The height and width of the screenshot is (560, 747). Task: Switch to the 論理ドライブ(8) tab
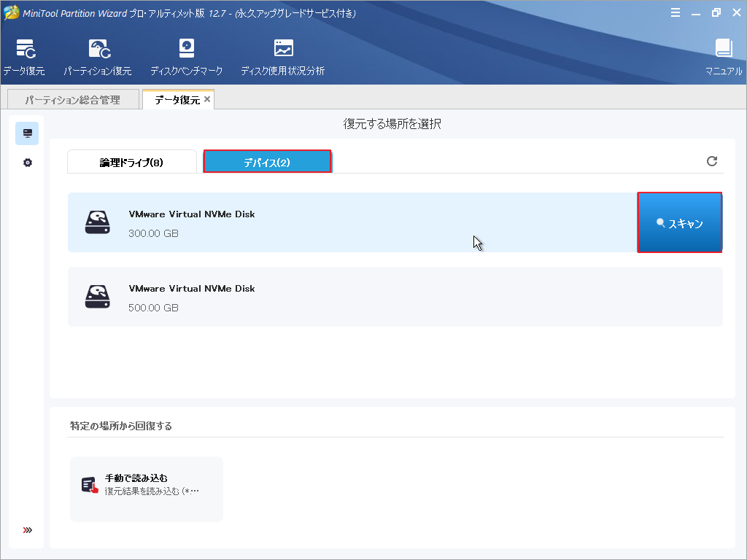pyautogui.click(x=131, y=161)
